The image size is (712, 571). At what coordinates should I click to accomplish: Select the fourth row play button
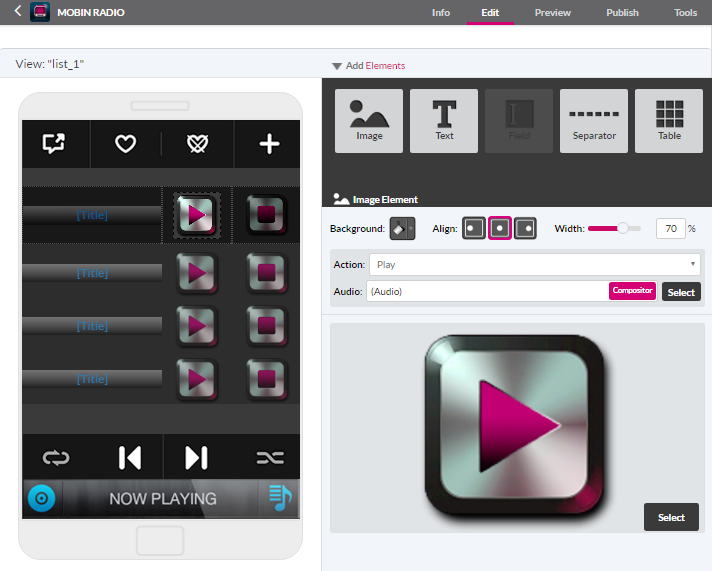[x=197, y=379]
